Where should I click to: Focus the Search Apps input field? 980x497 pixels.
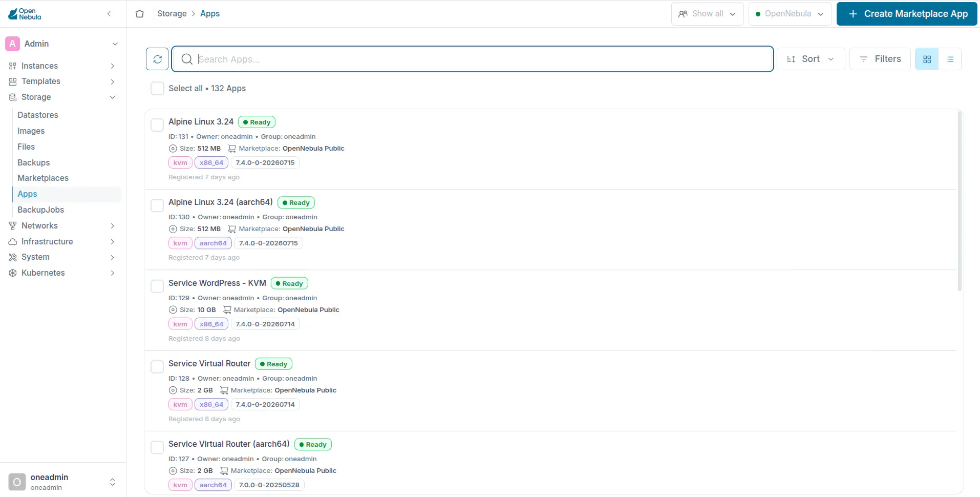point(472,59)
